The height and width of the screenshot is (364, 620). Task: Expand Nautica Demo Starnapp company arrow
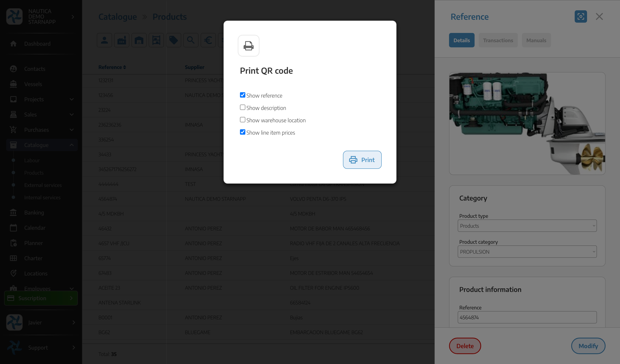click(73, 16)
